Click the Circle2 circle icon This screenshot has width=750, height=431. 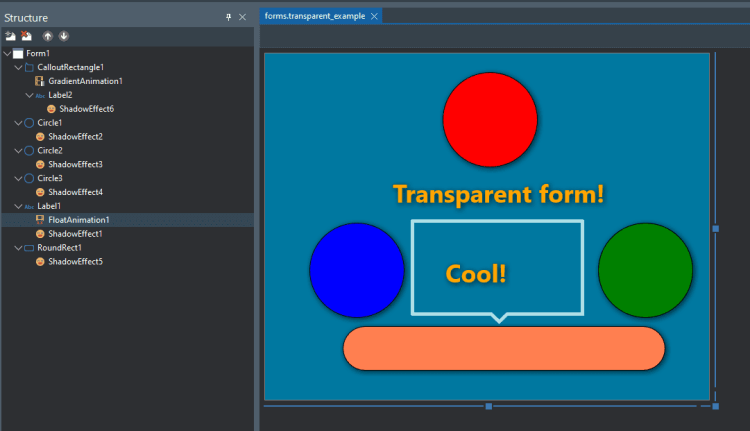pos(29,151)
